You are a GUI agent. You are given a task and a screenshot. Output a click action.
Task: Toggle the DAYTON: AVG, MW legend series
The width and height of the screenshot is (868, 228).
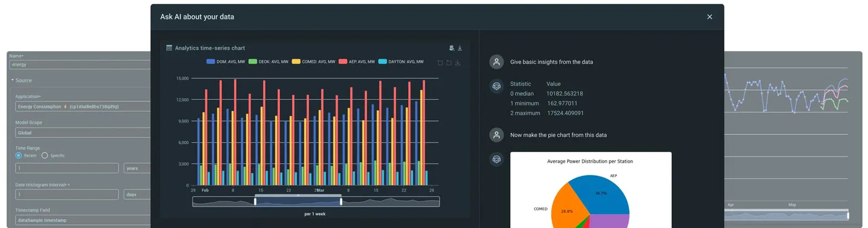(x=400, y=62)
